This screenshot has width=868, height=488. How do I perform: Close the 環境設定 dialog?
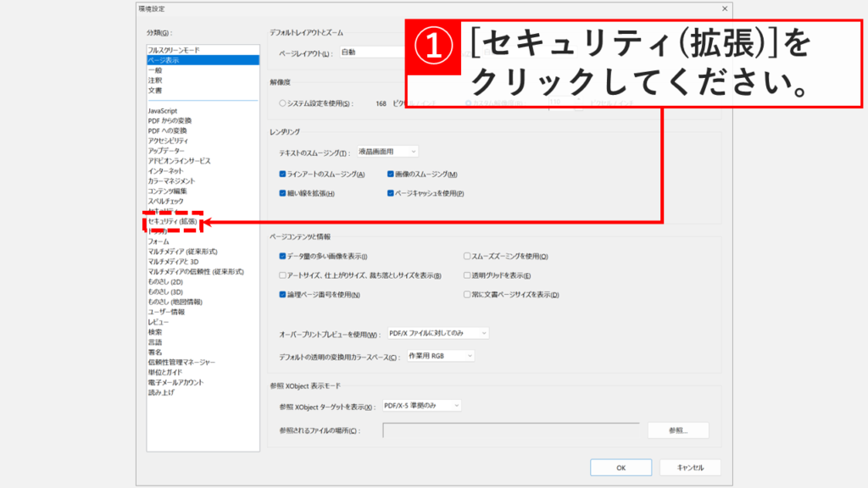725,8
